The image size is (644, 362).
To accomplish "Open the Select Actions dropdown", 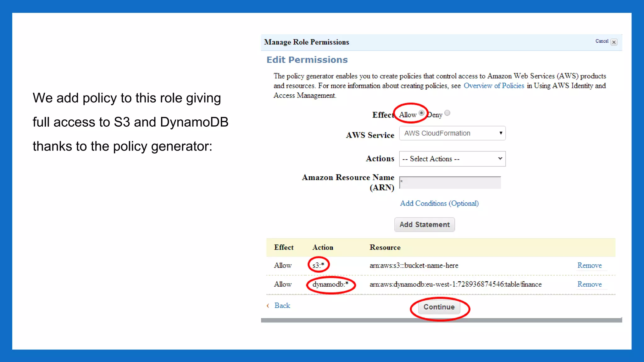I will click(x=452, y=159).
